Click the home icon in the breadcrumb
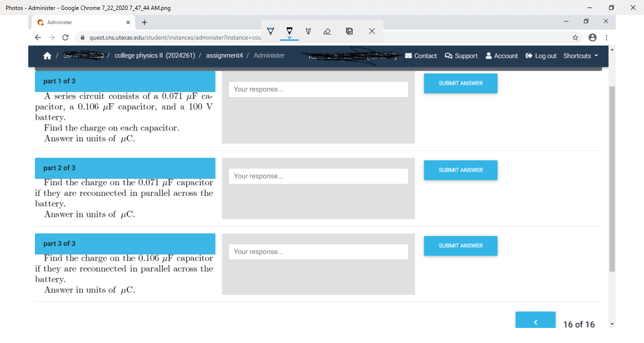The height and width of the screenshot is (343, 644). tap(47, 56)
